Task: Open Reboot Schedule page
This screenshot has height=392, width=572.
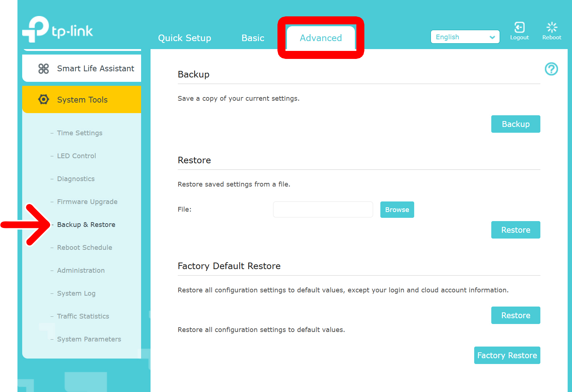Action: point(84,248)
